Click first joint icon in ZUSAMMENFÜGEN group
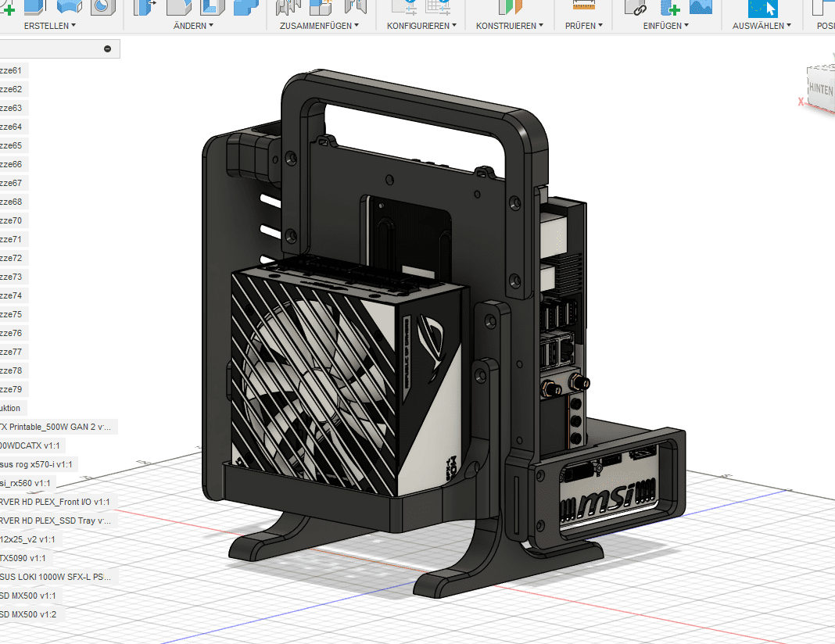835x644 pixels. coord(288,6)
